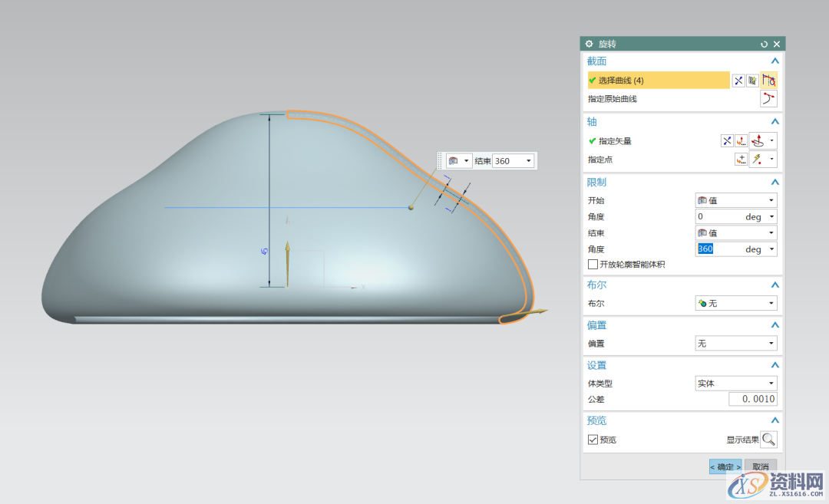This screenshot has width=829, height=504.
Task: Open the point dialog icon beside 指定点
Action: tap(741, 160)
